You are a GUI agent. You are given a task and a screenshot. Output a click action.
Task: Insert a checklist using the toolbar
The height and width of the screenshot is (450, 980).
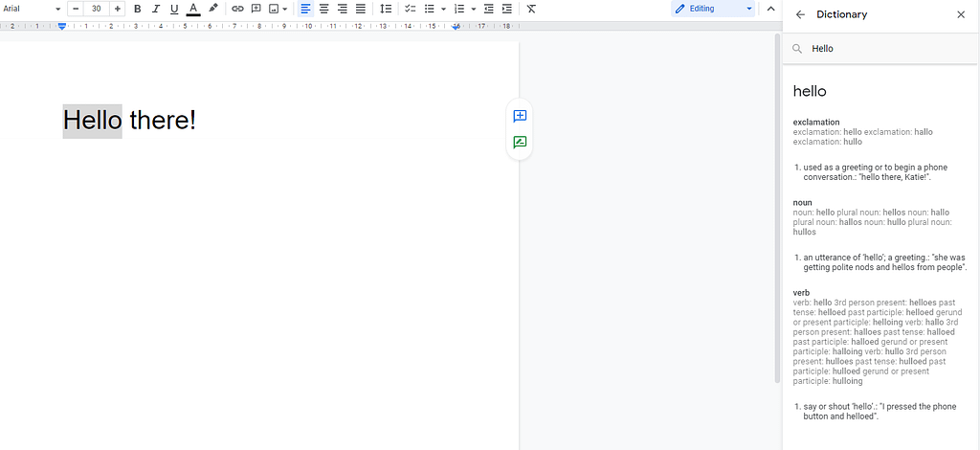coord(410,9)
